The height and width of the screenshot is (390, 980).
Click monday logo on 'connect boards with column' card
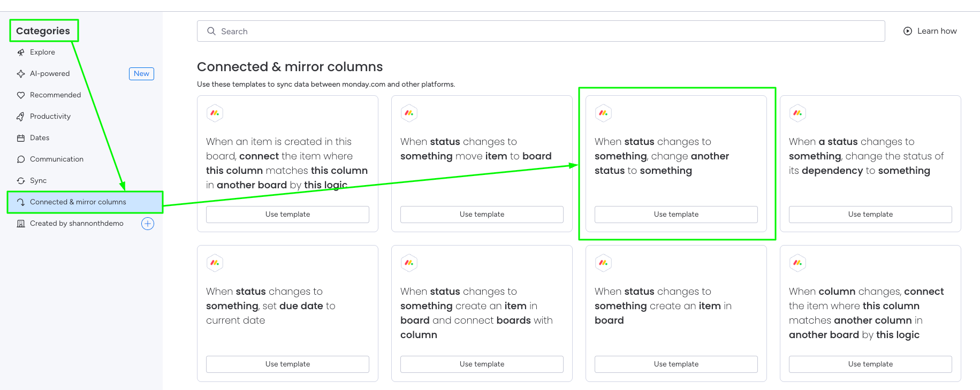click(409, 263)
